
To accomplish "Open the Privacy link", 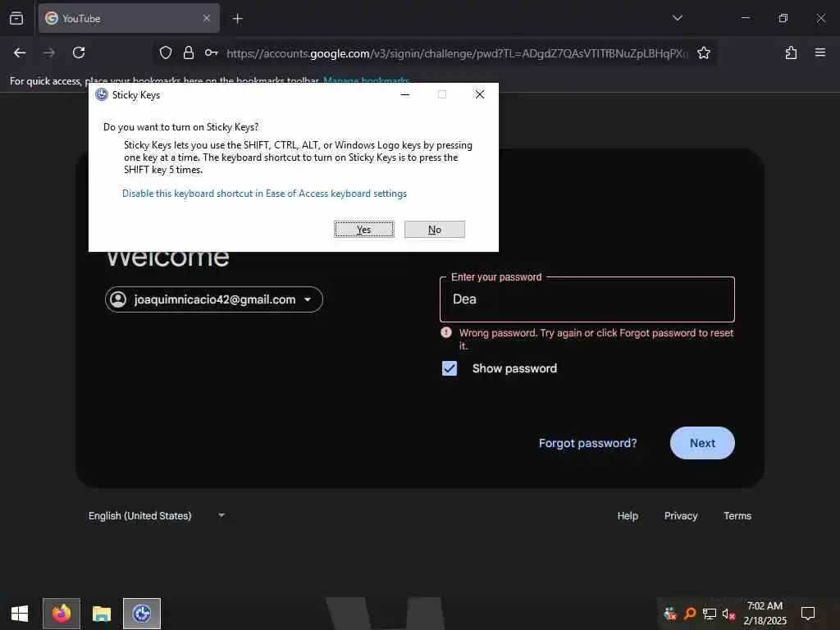I will click(680, 516).
